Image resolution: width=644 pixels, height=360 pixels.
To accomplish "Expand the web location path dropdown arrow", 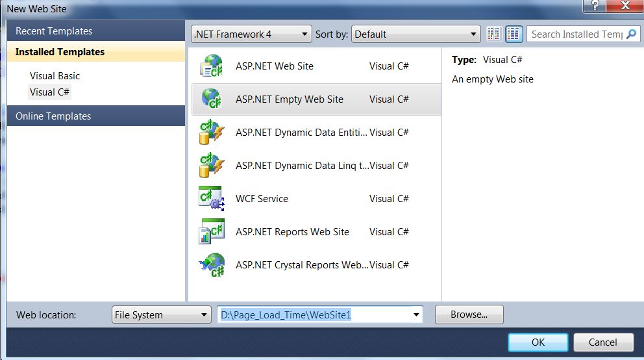I will point(416,315).
